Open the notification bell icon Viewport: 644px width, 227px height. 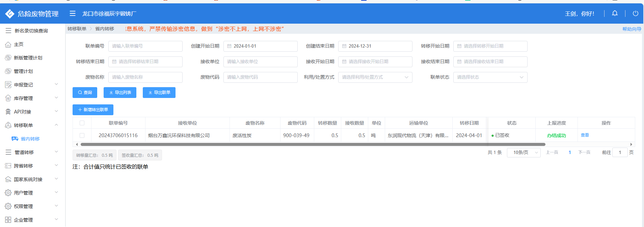point(615,14)
